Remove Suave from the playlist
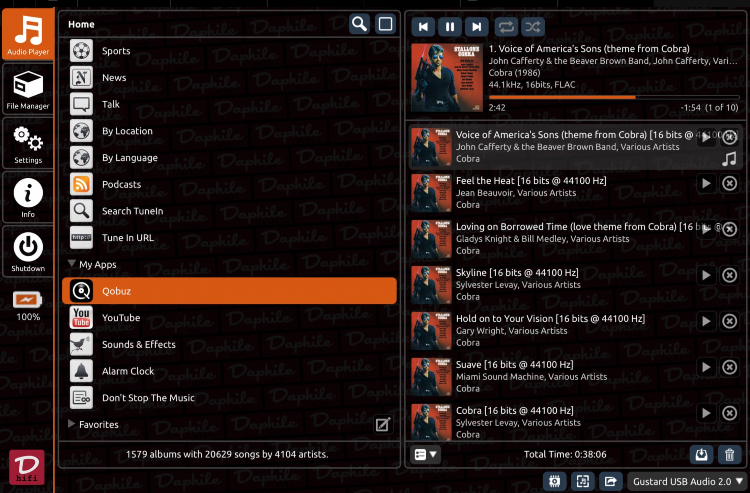The height and width of the screenshot is (493, 750). coord(729,367)
